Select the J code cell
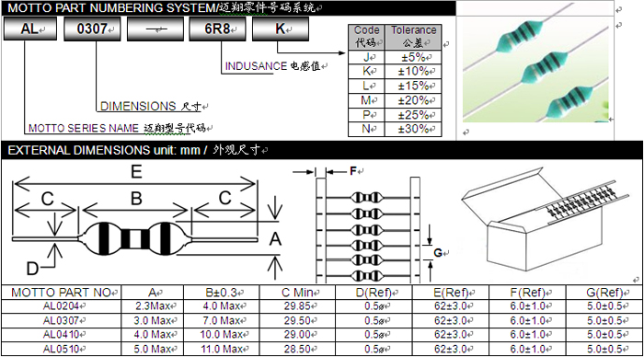Viewport: 644px width, 357px height. (366, 57)
